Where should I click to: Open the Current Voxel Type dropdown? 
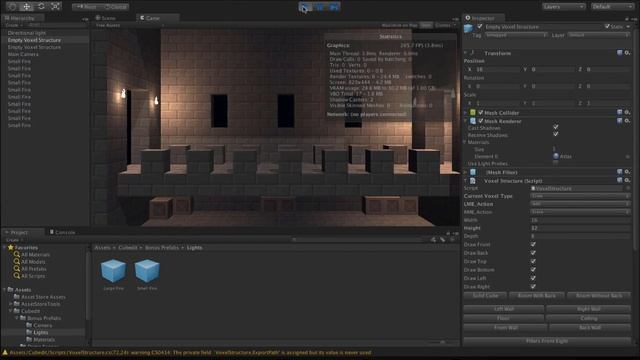coord(580,196)
